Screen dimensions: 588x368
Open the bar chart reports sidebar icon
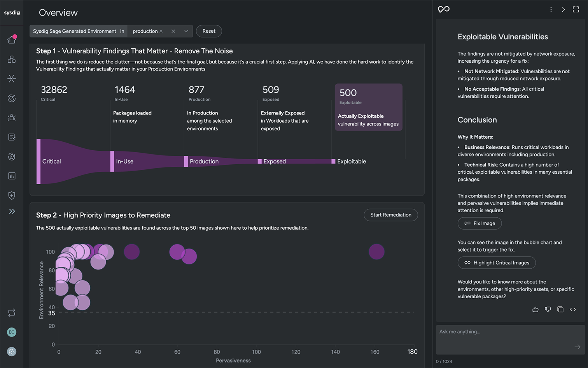(x=12, y=176)
